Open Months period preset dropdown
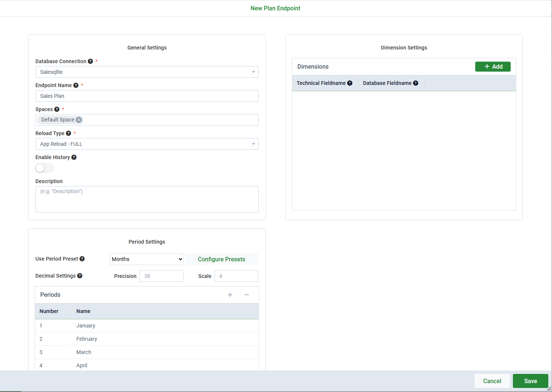The width and height of the screenshot is (552, 392). point(147,259)
